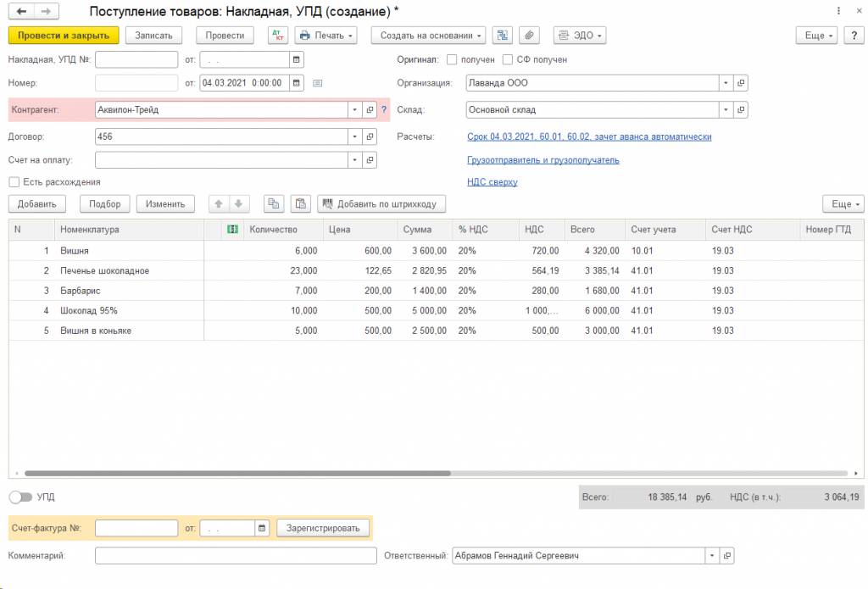
Task: Click the table's horizontal scrollbar
Action: click(x=238, y=473)
